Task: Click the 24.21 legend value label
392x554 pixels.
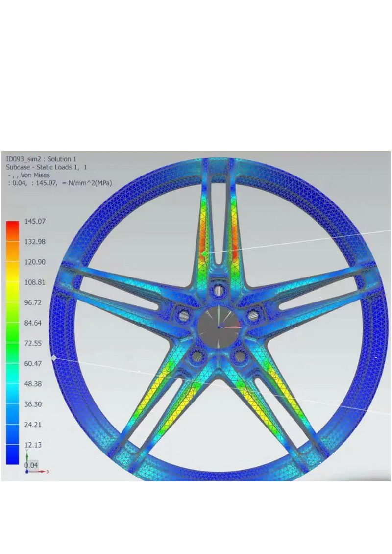Action: (32, 424)
